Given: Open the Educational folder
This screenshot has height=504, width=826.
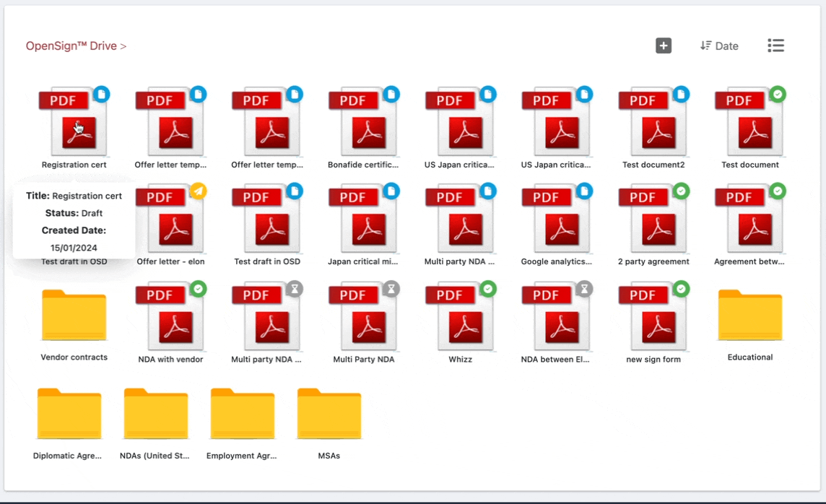Looking at the screenshot, I should pyautogui.click(x=749, y=315).
